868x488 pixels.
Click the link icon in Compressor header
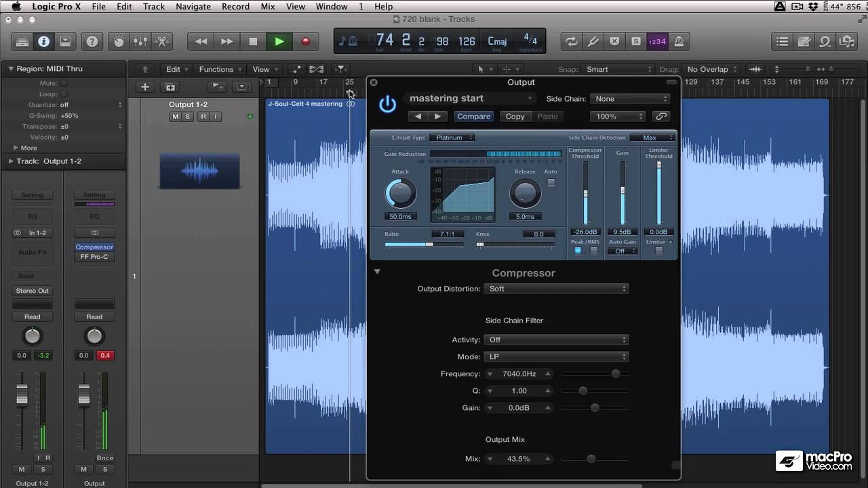660,117
